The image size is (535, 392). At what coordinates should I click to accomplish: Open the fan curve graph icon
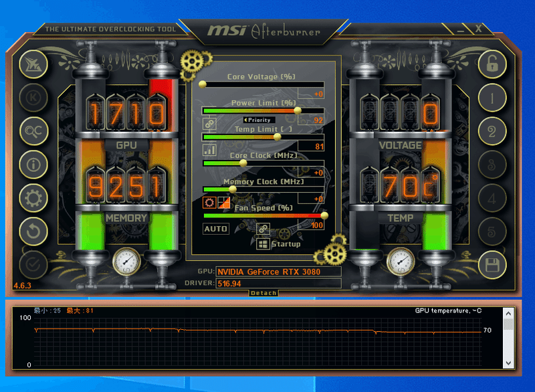pos(224,202)
